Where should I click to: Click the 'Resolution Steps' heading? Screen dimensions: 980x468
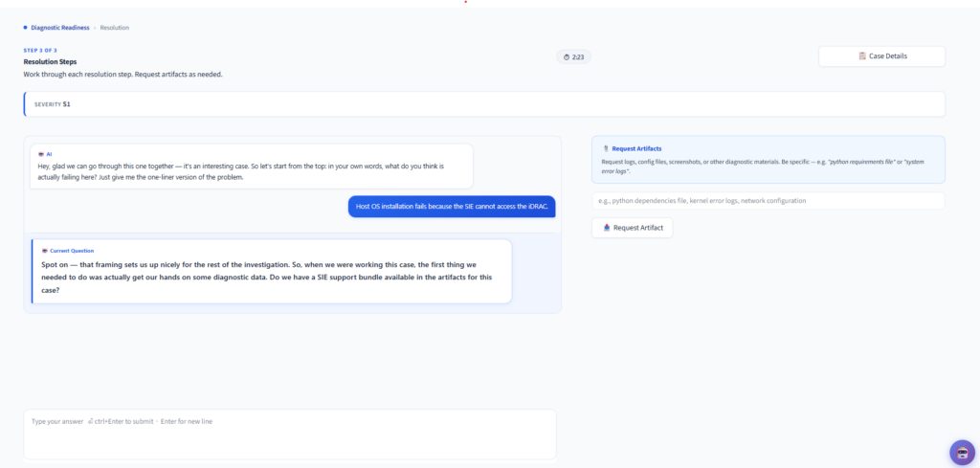(x=50, y=62)
